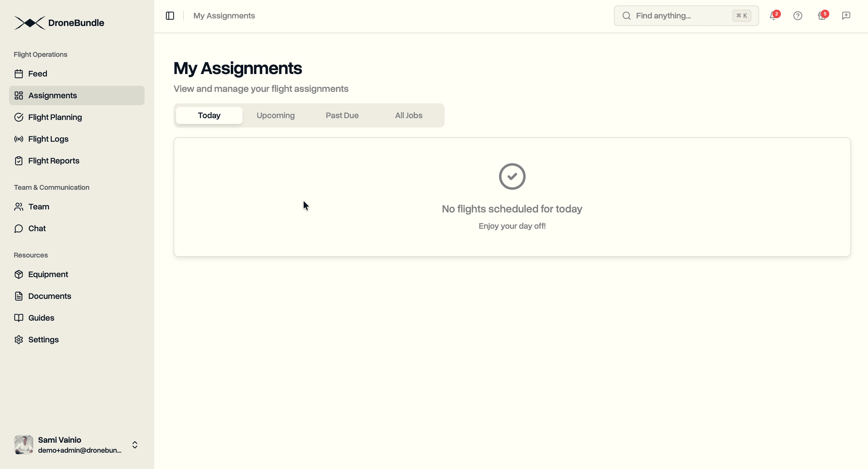Open notifications with the bell icon
The width and height of the screenshot is (868, 469).
pyautogui.click(x=773, y=15)
